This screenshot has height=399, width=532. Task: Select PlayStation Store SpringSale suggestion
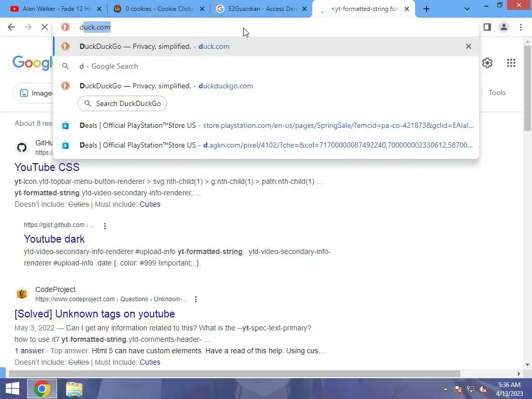tap(266, 126)
